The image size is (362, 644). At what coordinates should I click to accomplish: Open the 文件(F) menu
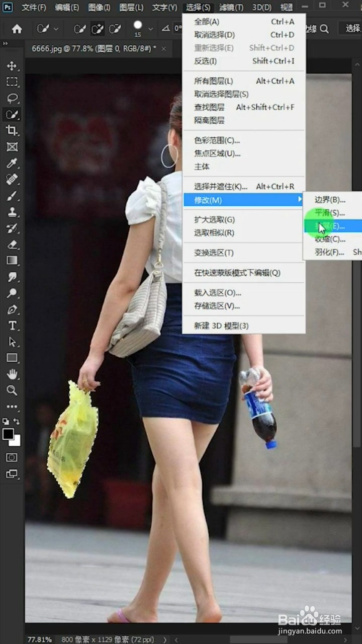34,8
